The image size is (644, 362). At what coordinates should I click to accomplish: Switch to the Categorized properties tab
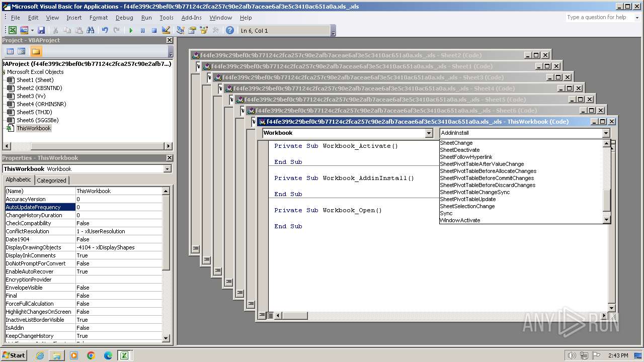tap(51, 180)
